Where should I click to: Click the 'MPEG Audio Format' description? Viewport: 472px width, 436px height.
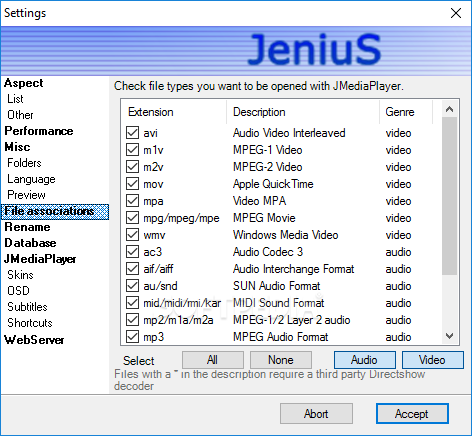[281, 337]
